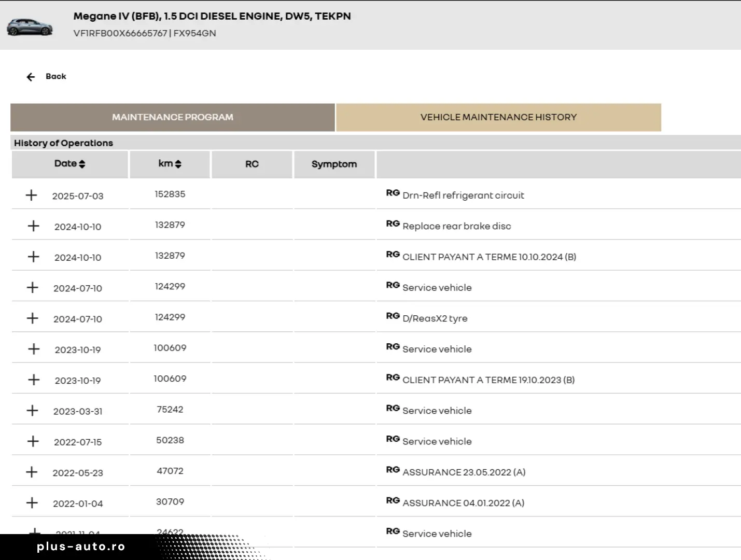Expand the Replace rear brake disc row
This screenshot has width=741, height=560.
coord(33,226)
